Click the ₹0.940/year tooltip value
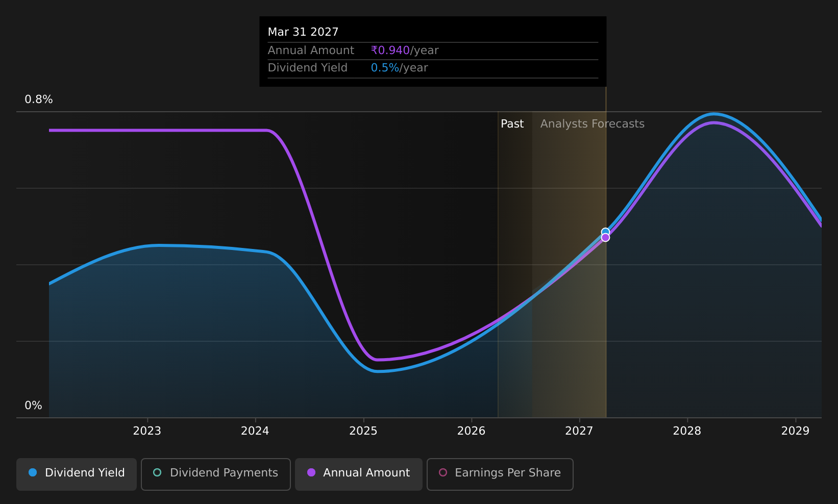The image size is (838, 504). (405, 51)
